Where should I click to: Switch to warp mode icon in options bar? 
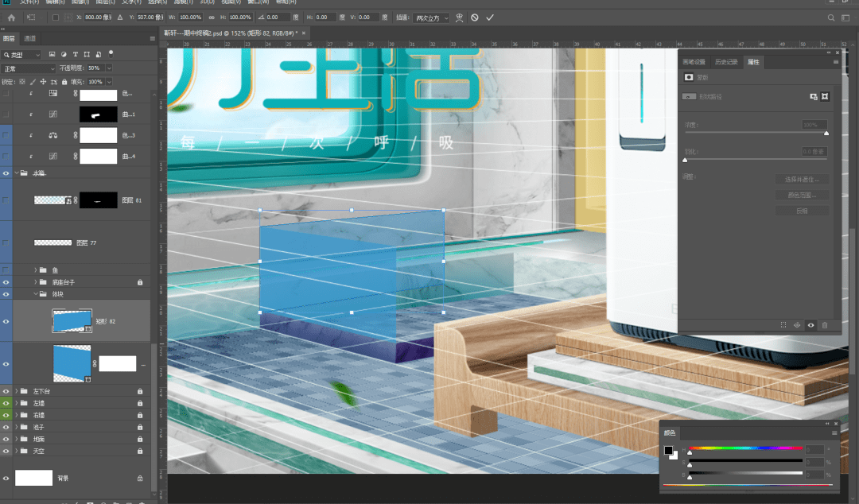click(460, 17)
